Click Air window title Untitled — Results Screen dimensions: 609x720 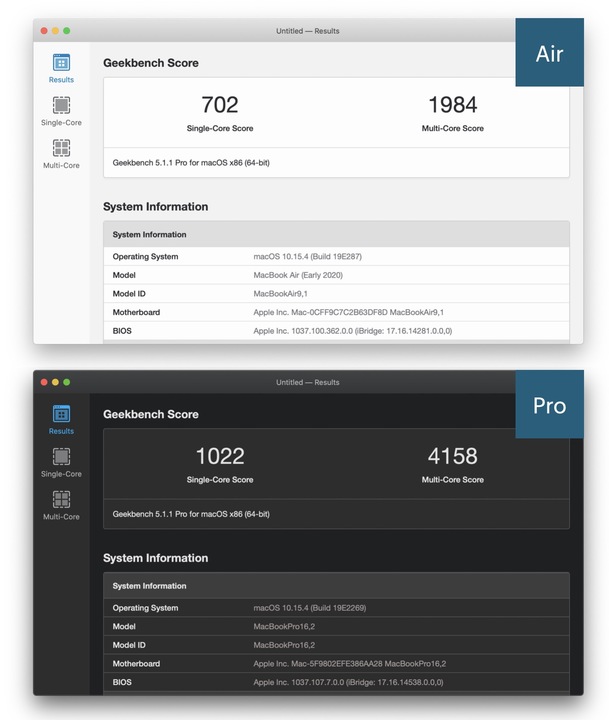(308, 31)
